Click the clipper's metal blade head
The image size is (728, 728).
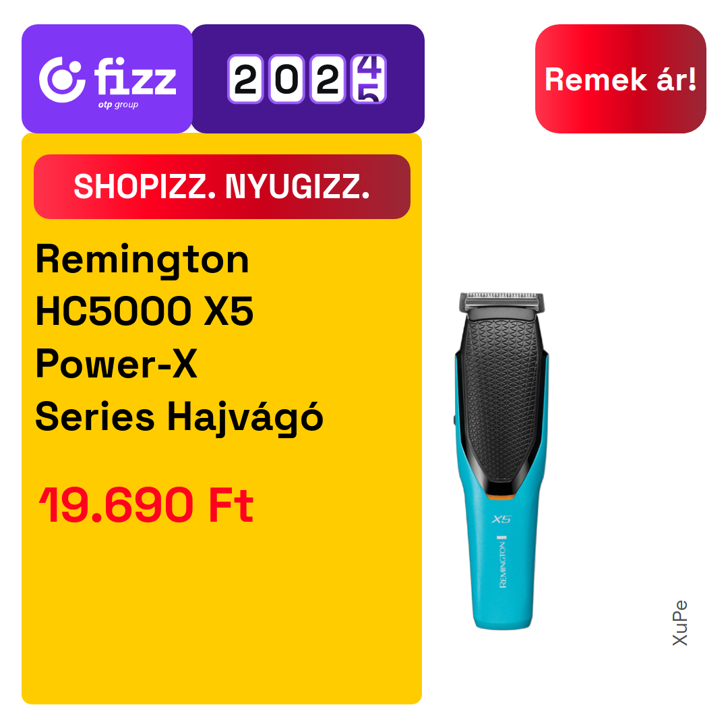click(502, 302)
